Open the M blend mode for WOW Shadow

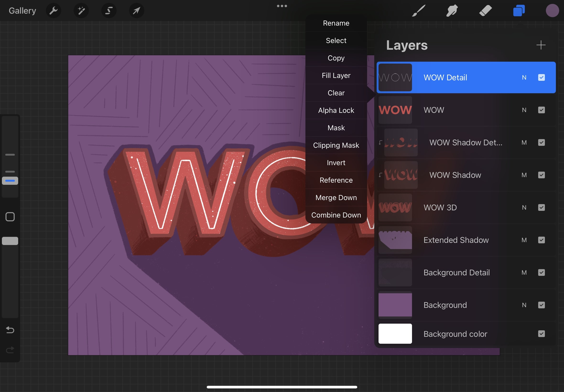[524, 175]
